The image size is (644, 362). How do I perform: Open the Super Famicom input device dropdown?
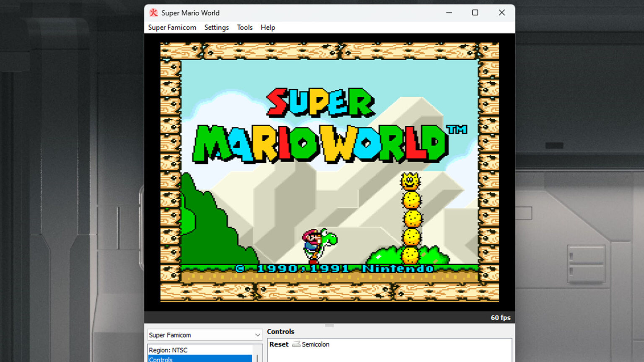[x=204, y=335]
